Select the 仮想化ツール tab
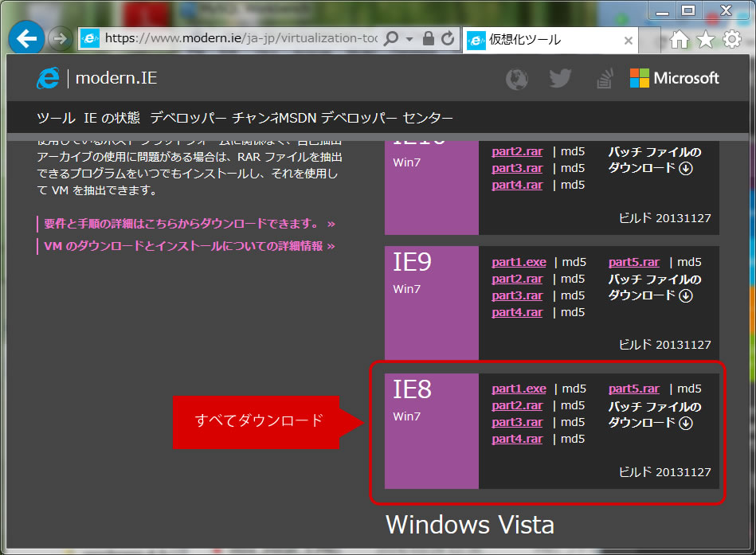Screen dimensions: 756x555 pyautogui.click(x=550, y=40)
